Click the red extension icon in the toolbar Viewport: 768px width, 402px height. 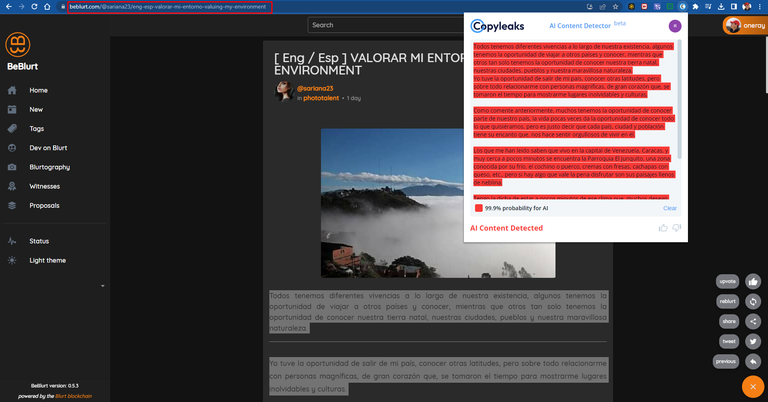click(x=644, y=6)
